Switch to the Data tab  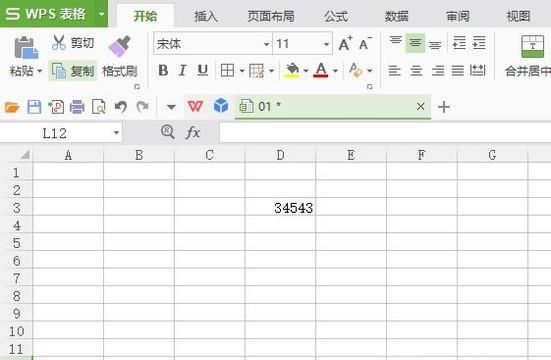pyautogui.click(x=396, y=17)
